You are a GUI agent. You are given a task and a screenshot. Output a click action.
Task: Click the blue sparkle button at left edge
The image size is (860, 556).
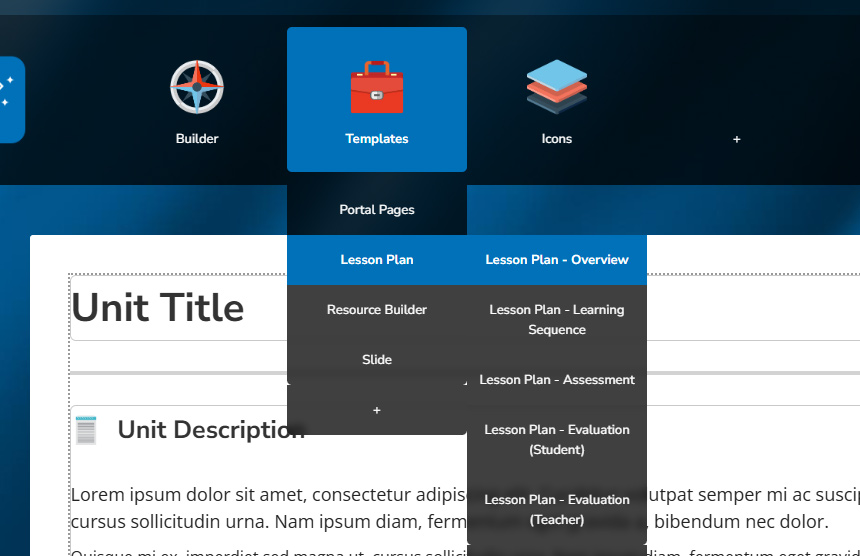point(8,99)
